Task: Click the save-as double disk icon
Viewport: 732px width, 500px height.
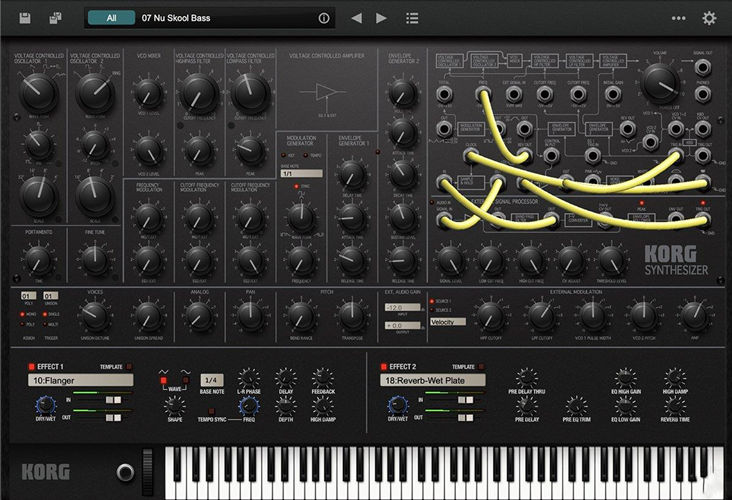Action: [x=56, y=18]
